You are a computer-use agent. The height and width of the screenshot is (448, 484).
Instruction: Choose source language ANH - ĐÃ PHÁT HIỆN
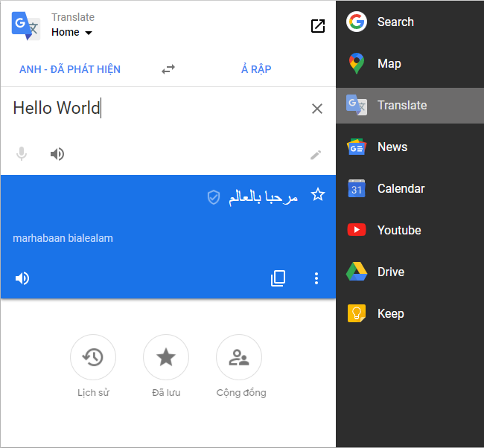pos(70,69)
